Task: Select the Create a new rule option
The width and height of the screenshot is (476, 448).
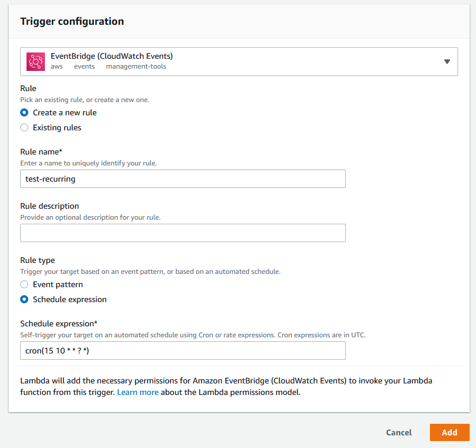Action: (24, 112)
